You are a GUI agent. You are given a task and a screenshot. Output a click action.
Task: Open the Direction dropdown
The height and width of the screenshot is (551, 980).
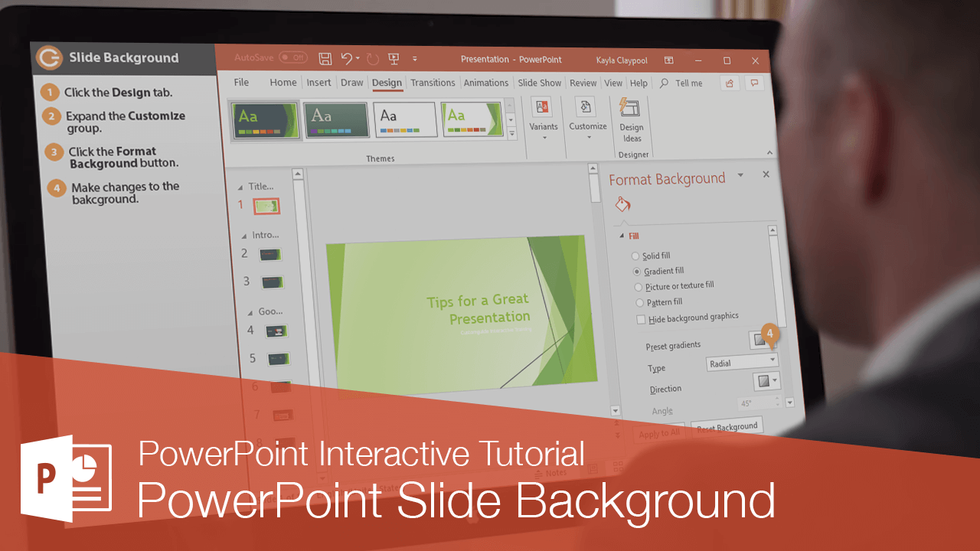tap(766, 380)
